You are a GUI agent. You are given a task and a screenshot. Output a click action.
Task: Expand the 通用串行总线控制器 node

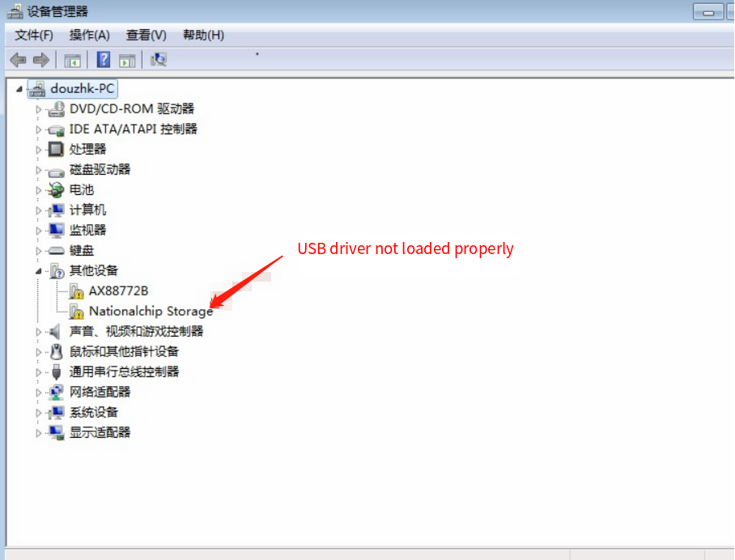[38, 372]
